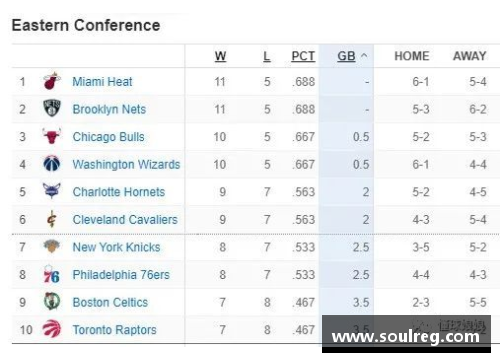Open the Cleveland Cavaliers team link
Image resolution: width=500 pixels, height=362 pixels.
(x=125, y=220)
